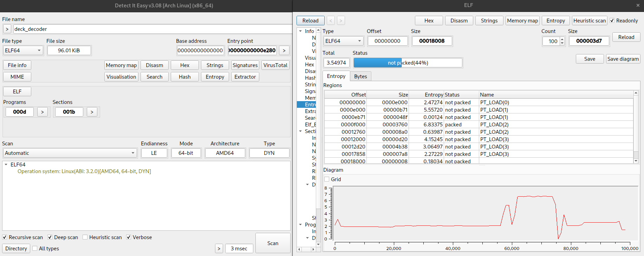Open Memory map in main window
Image resolution: width=644 pixels, height=256 pixels.
tap(121, 65)
